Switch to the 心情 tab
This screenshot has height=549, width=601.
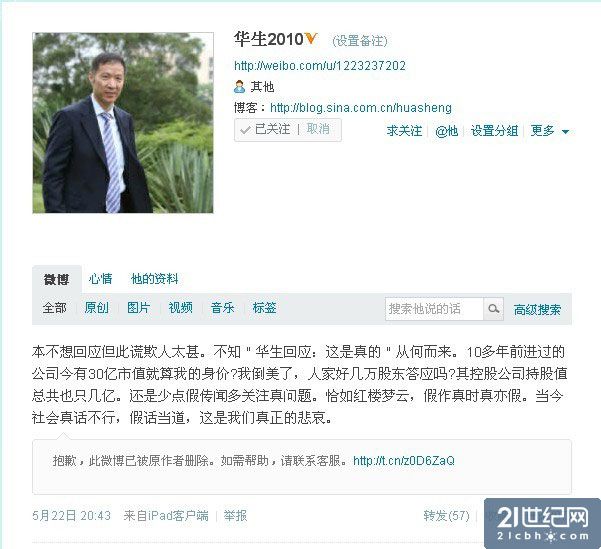(100, 279)
